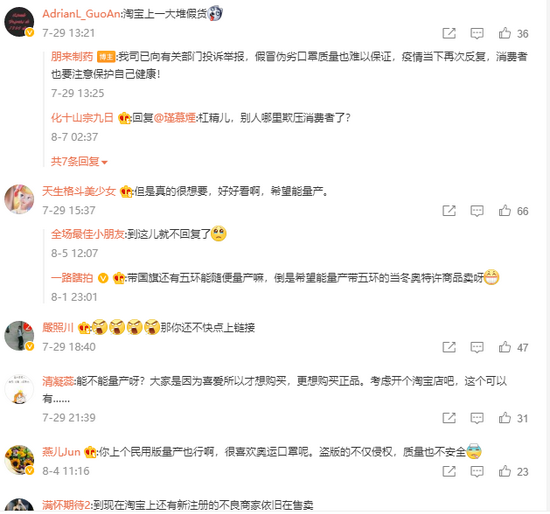Share AdrianL_GuoAn's comment via forward icon
This screenshot has width=550, height=514.
pyautogui.click(x=449, y=33)
